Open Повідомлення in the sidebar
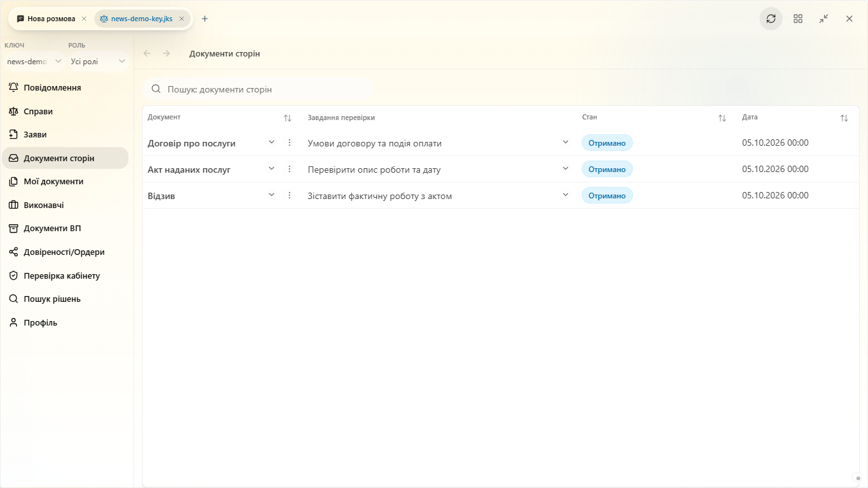868x488 pixels. coord(65,87)
